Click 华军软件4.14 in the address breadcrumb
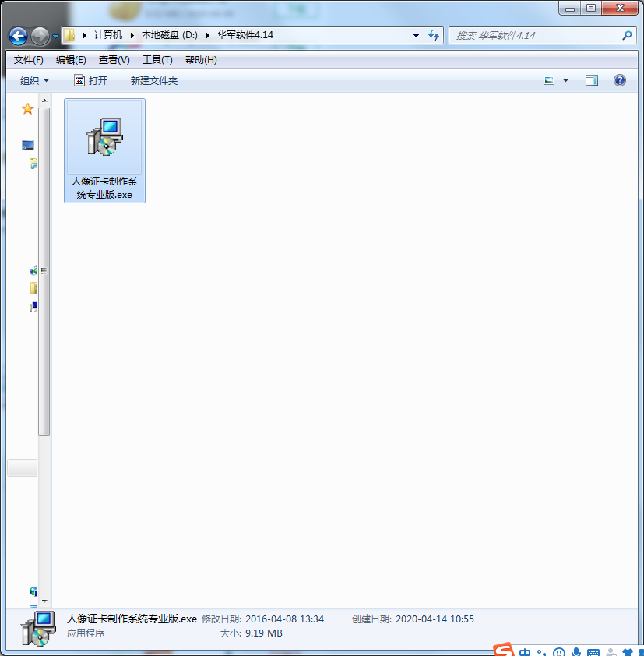644x656 pixels. [245, 35]
